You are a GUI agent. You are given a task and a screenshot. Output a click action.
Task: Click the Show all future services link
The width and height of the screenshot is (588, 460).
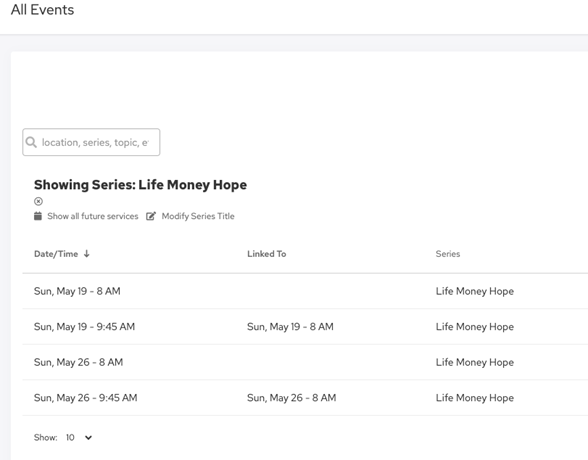[x=93, y=216]
